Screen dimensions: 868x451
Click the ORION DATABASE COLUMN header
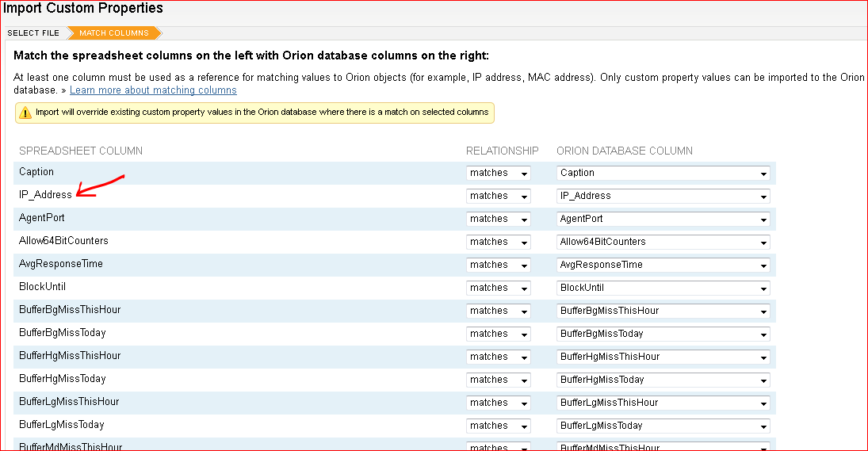(x=625, y=151)
